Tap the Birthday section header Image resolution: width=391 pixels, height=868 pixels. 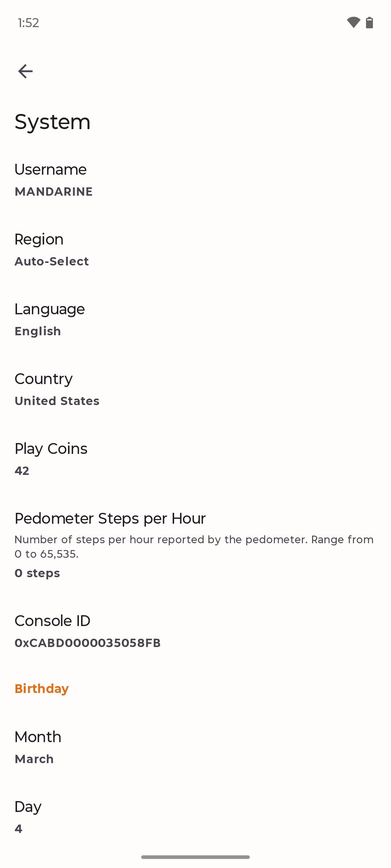[x=42, y=689]
